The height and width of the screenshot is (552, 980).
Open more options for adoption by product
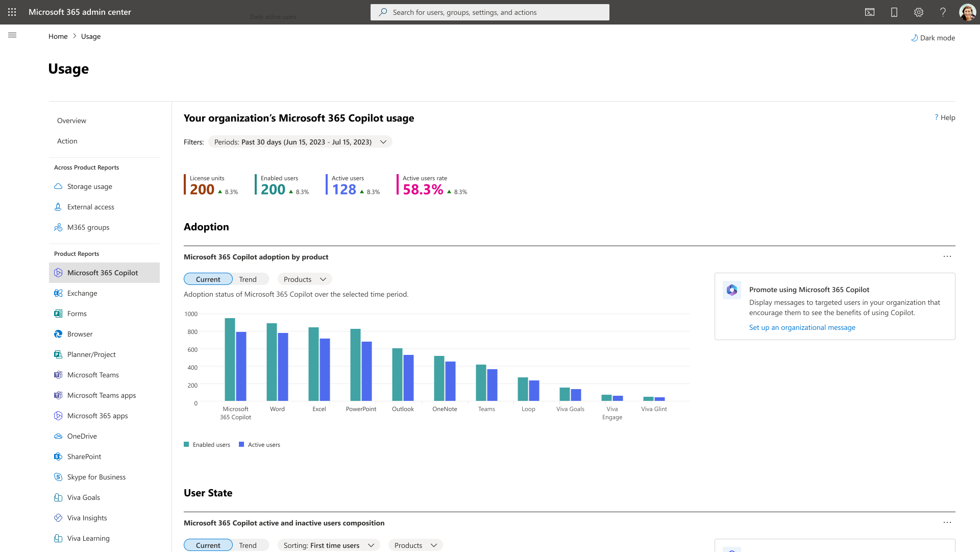[x=947, y=256]
